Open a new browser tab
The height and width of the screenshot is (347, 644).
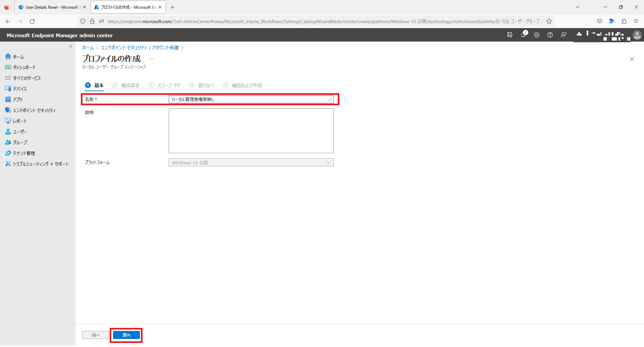(173, 7)
